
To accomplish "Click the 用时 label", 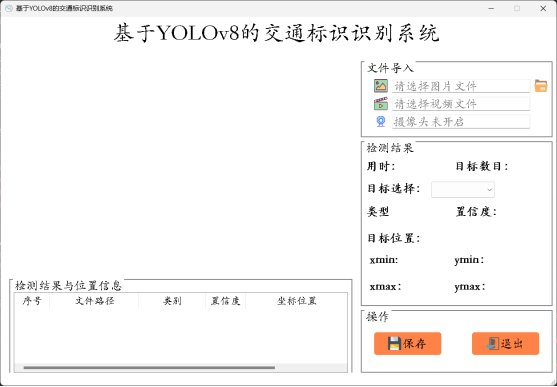I will coord(381,166).
